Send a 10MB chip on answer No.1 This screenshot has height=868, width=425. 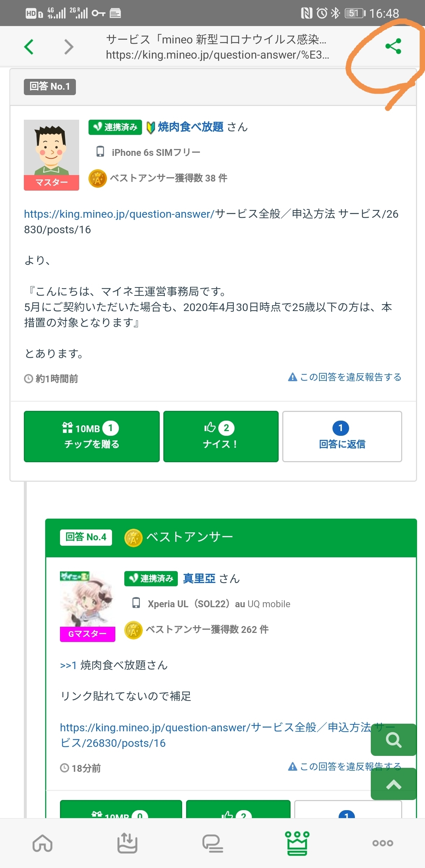tap(92, 437)
